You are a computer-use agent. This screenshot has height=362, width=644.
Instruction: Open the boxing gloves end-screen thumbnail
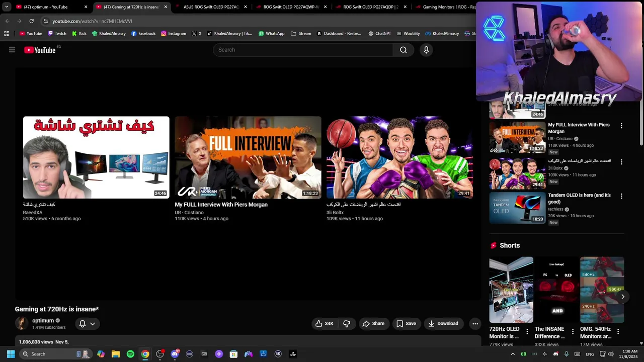click(x=399, y=157)
